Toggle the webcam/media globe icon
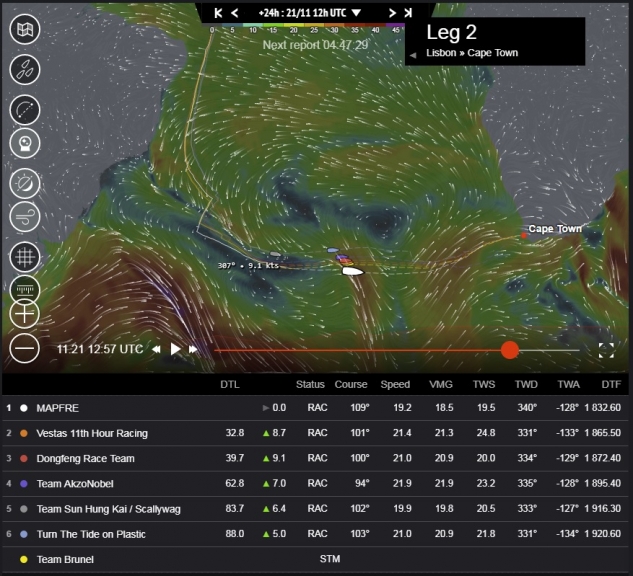633x576 pixels. (25, 143)
